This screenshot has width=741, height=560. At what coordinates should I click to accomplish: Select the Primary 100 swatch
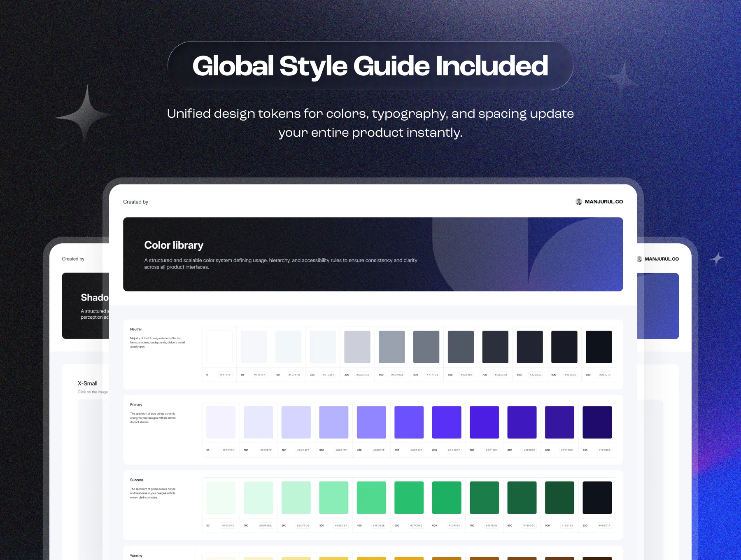pos(259,422)
